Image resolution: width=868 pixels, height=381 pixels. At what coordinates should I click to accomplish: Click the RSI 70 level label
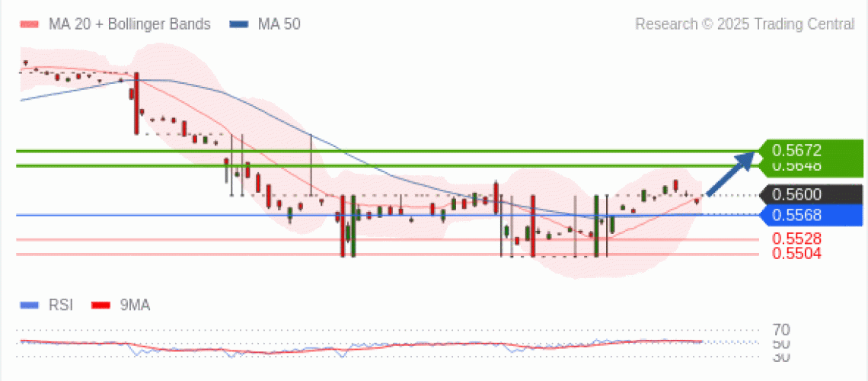pyautogui.click(x=781, y=331)
